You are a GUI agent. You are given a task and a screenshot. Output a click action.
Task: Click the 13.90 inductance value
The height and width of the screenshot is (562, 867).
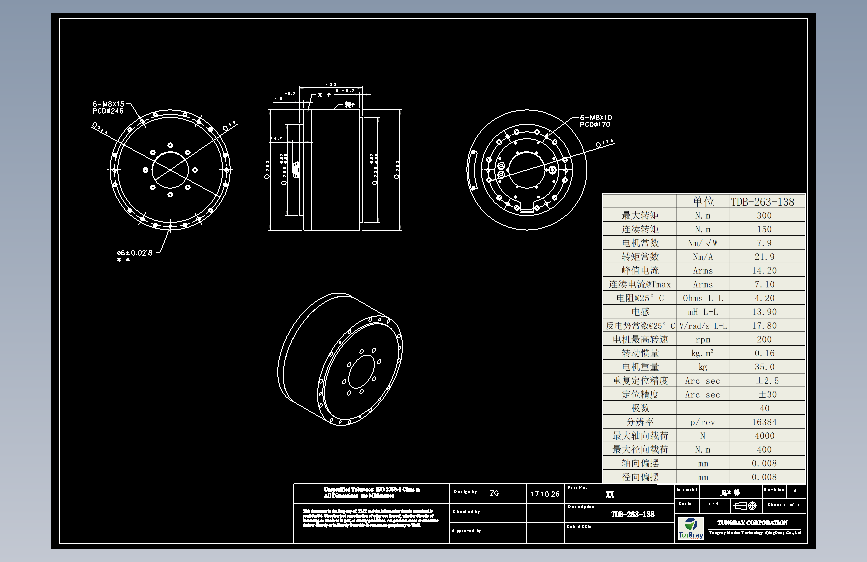[x=764, y=312]
